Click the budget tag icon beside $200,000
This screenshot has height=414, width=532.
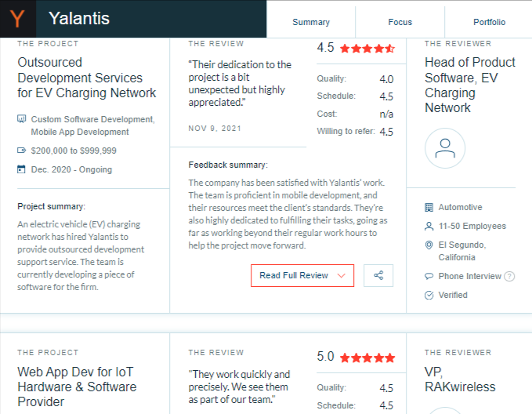coord(21,151)
